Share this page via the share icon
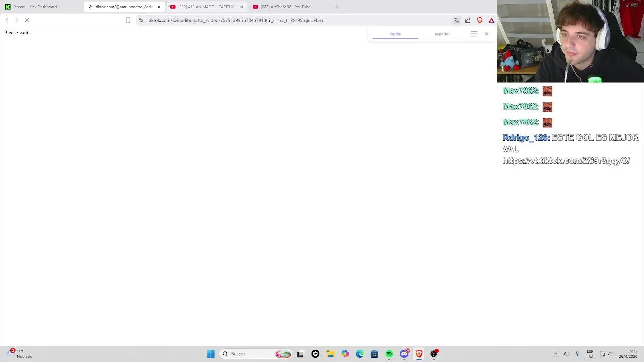This screenshot has height=362, width=644. pos(468,20)
